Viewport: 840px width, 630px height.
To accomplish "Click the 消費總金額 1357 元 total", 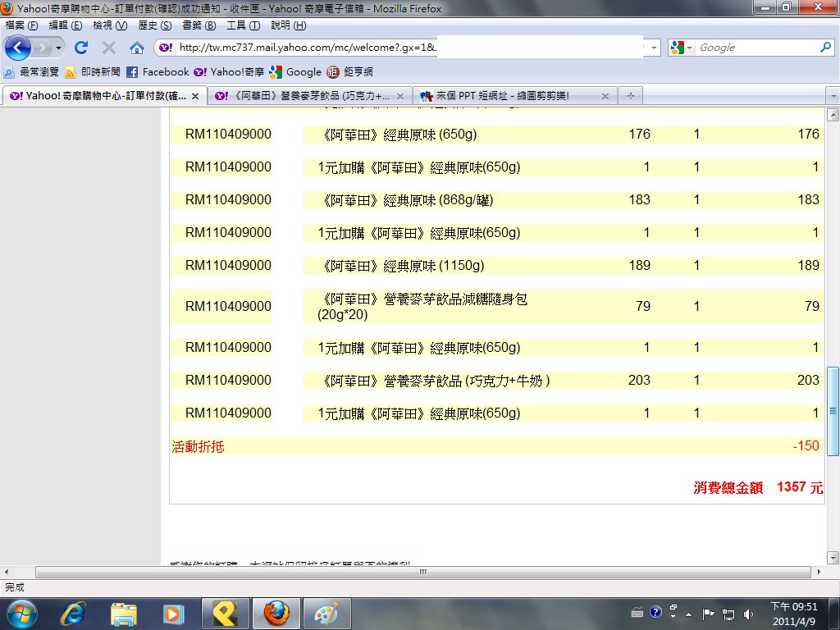I will tap(758, 487).
